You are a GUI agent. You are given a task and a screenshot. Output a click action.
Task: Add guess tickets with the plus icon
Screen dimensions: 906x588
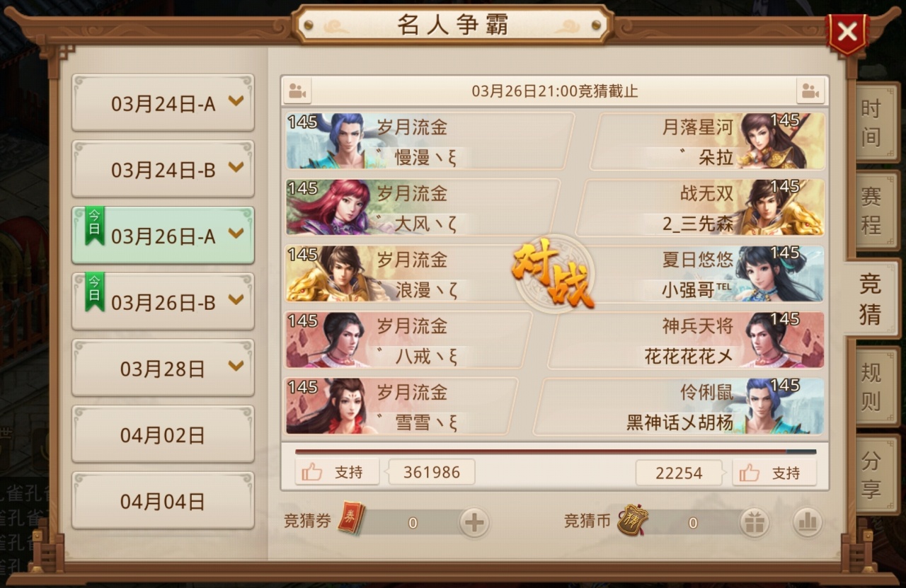(474, 523)
